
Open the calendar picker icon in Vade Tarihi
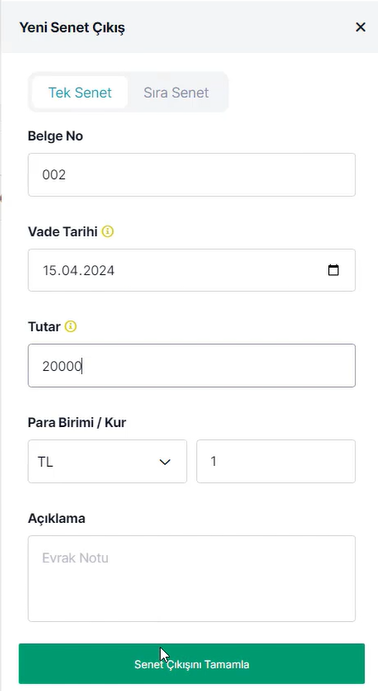[x=334, y=270]
